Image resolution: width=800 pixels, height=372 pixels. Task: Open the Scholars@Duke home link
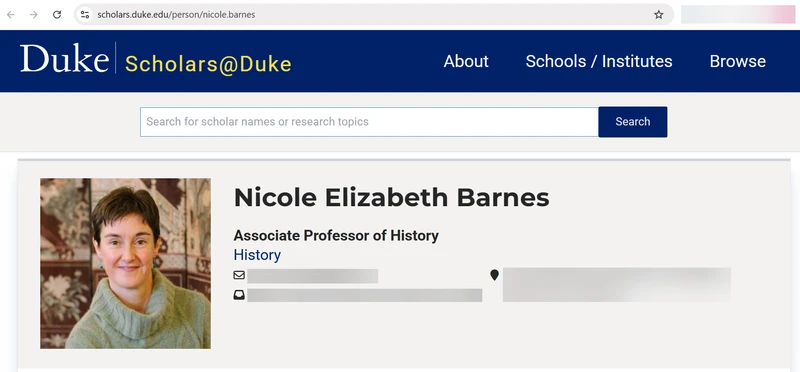click(208, 64)
